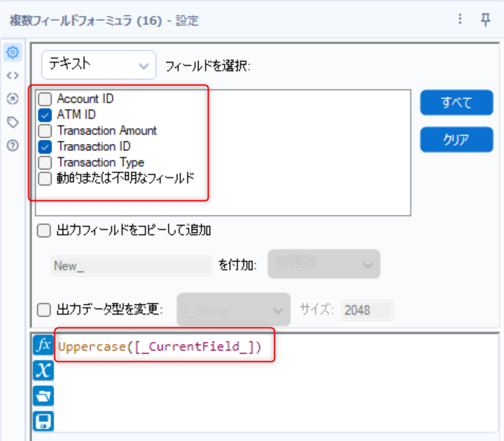
Task: Enable 出力フィールドをコピーして追加 checkbox
Action: pyautogui.click(x=44, y=230)
